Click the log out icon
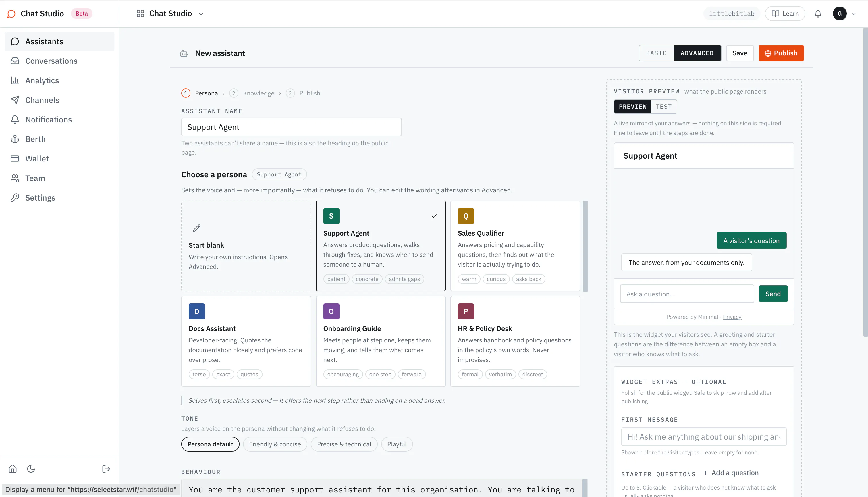The image size is (868, 497). tap(106, 469)
